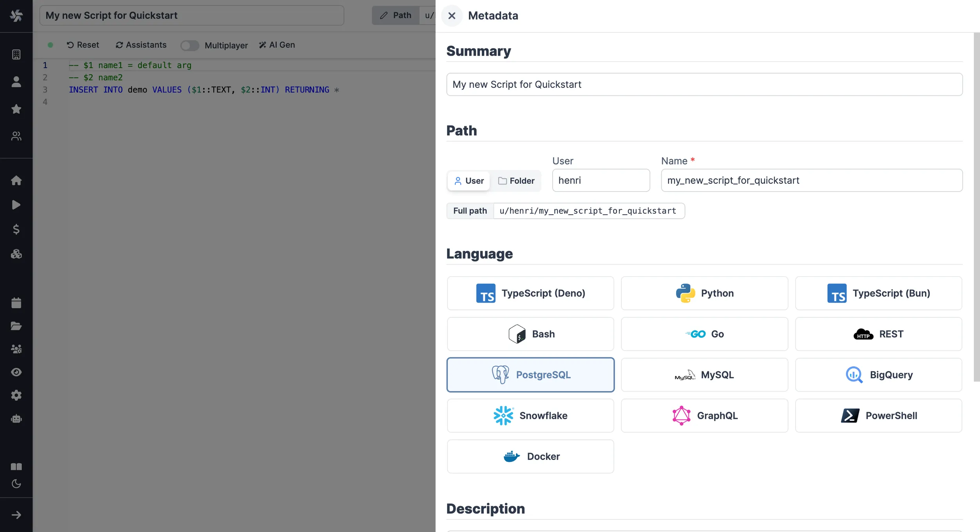The height and width of the screenshot is (532, 980).
Task: Select the Bash language option
Action: 530,333
